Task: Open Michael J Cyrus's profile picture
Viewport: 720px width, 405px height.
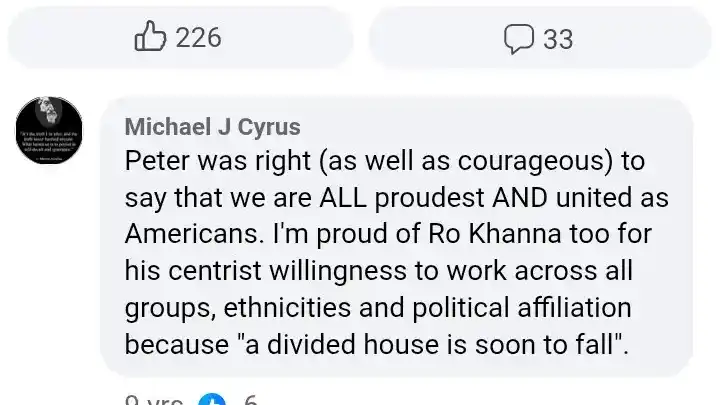Action: coord(49,131)
